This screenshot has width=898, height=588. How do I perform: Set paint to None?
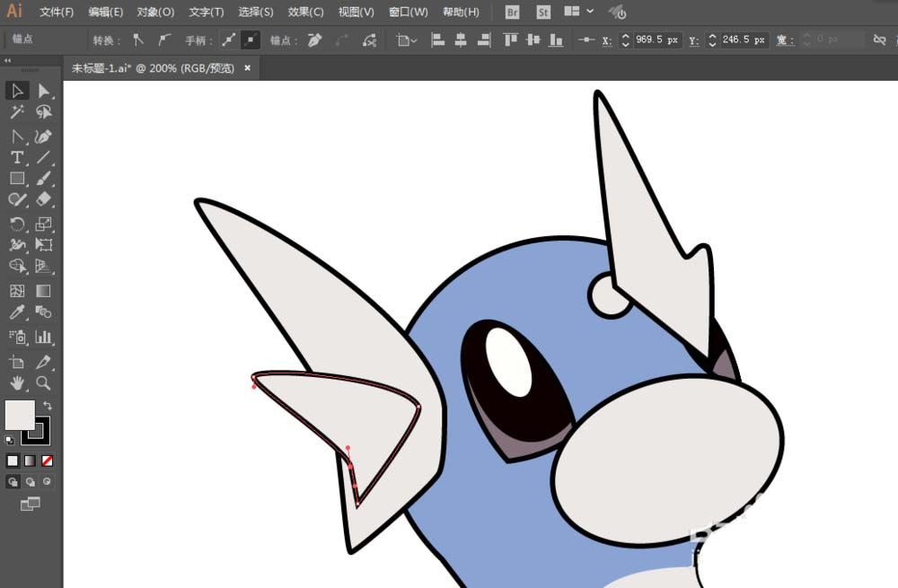pos(47,461)
